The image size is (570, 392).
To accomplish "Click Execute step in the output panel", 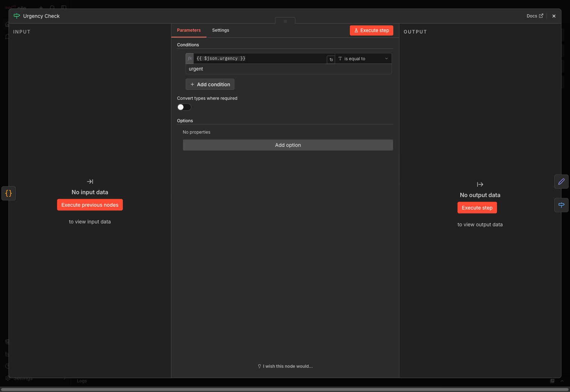I will pos(477,208).
